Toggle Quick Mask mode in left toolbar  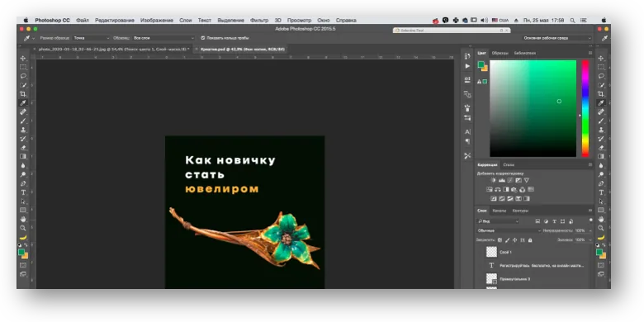coord(23,265)
